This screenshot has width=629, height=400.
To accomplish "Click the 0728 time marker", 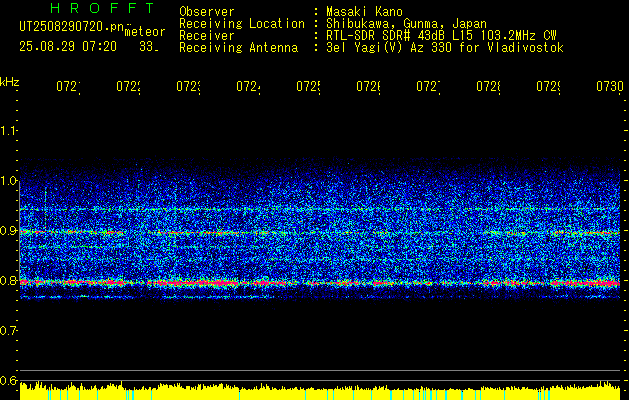I will (x=488, y=87).
